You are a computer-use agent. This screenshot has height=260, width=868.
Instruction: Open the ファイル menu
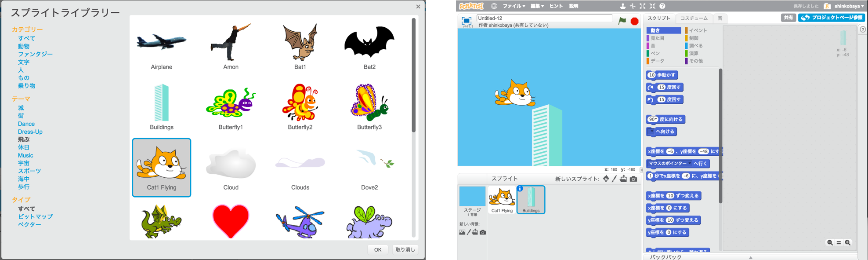click(514, 6)
